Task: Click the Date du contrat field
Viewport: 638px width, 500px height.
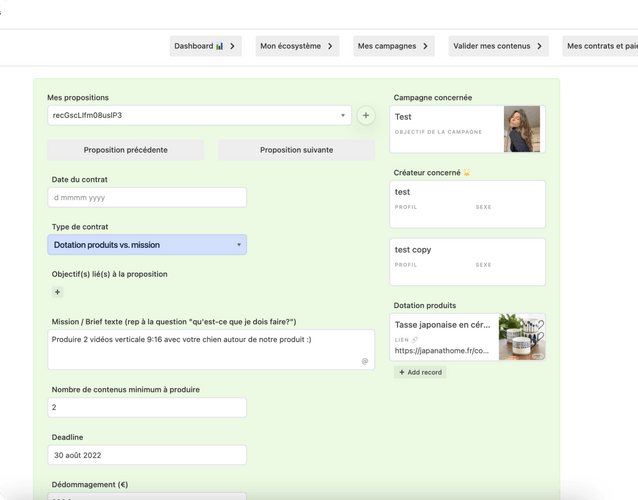Action: (147, 198)
